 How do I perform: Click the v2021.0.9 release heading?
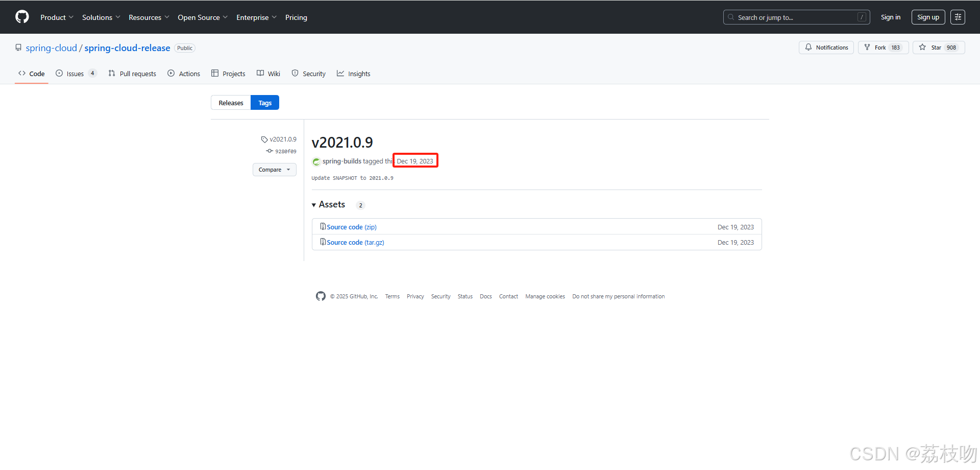click(x=342, y=143)
